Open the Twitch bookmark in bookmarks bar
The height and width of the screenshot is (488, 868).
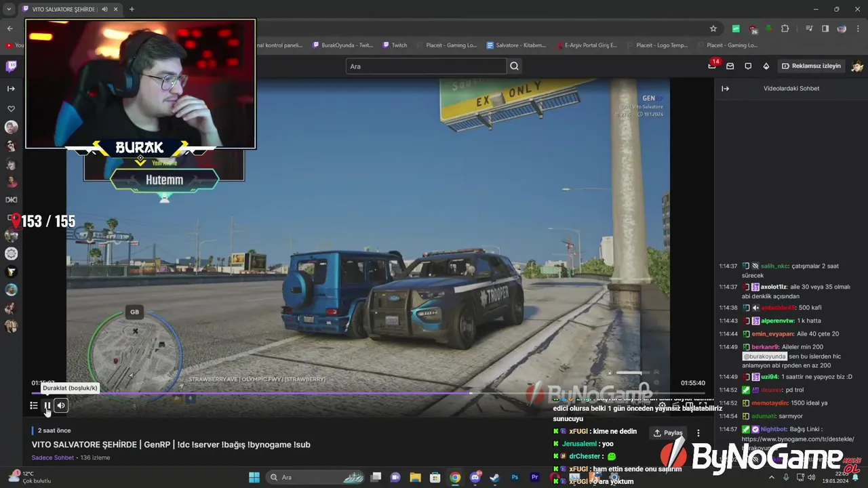395,45
